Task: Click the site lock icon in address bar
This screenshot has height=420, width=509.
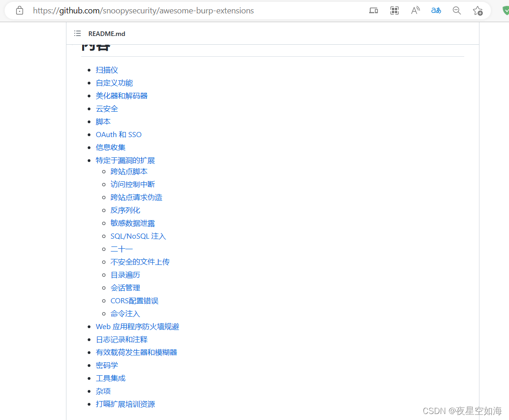Action: coord(19,11)
